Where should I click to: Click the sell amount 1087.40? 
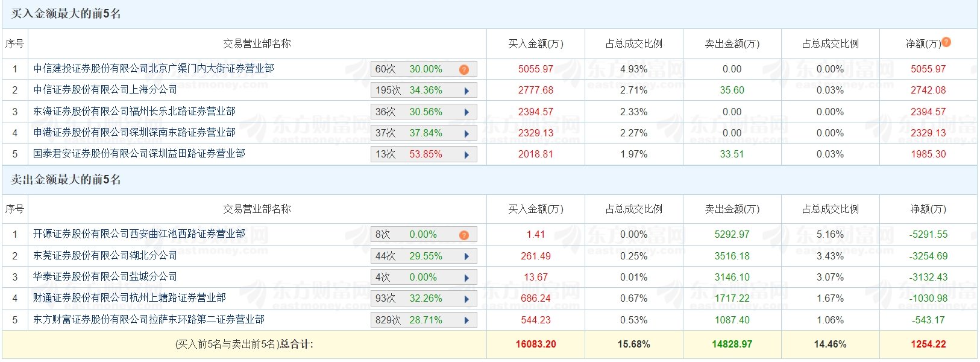click(x=732, y=320)
